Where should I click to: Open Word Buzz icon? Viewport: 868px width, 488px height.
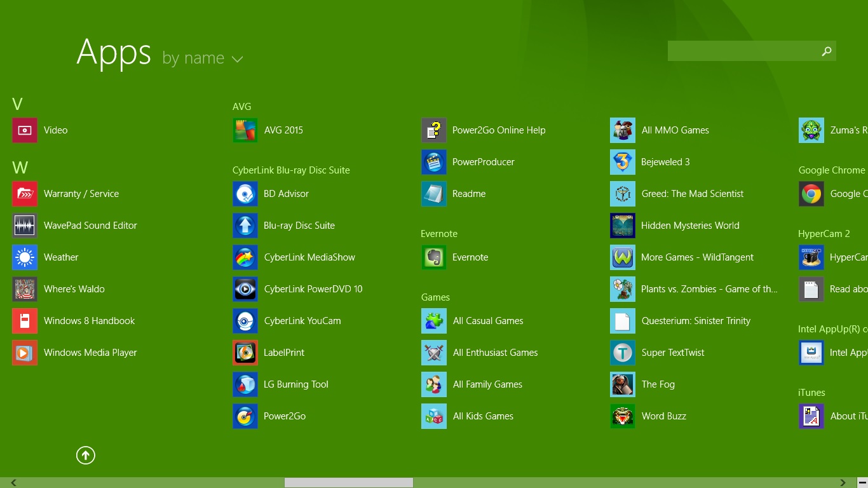[x=623, y=416]
